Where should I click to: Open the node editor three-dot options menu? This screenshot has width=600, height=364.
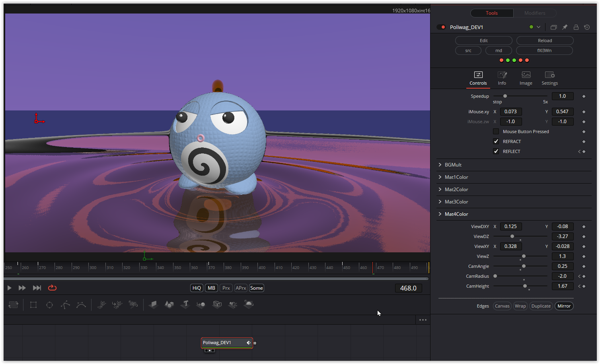click(423, 320)
